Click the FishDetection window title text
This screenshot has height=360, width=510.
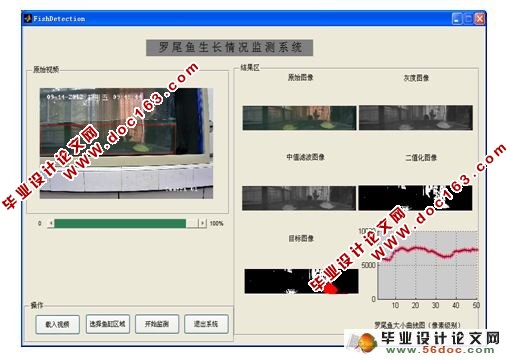coord(59,19)
